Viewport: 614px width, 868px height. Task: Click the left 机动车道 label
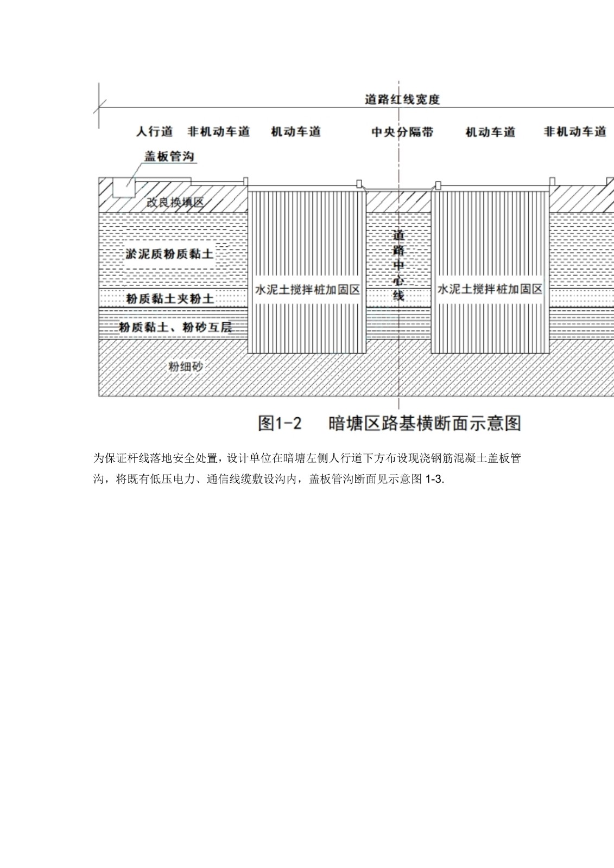click(x=296, y=132)
